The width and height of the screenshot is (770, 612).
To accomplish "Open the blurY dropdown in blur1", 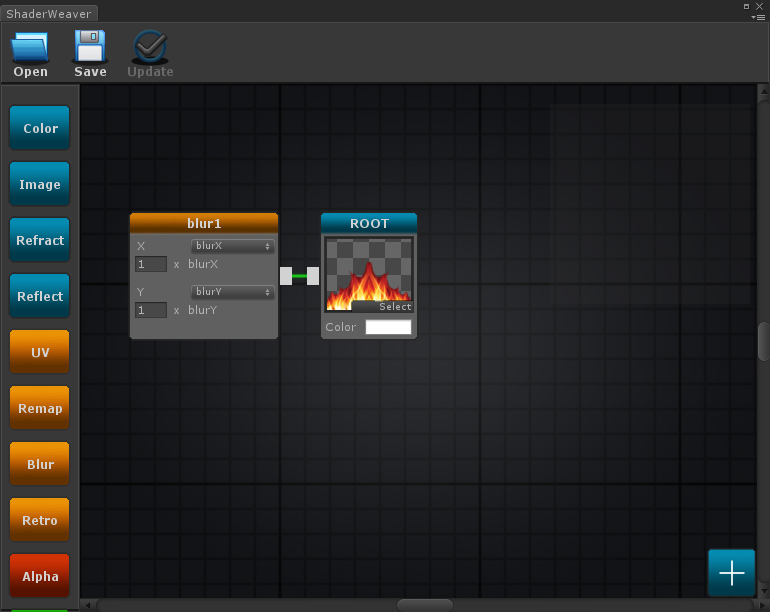I will point(232,292).
